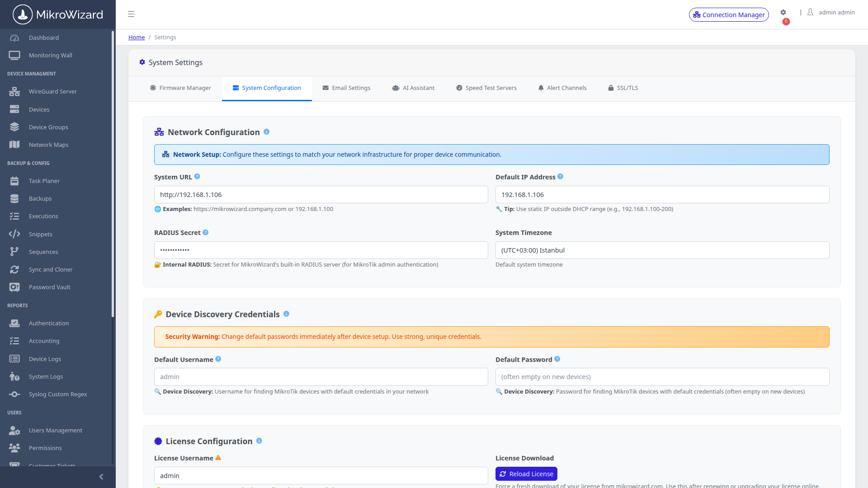Click the Monitoring Wall screen icon
Viewport: 868px width, 488px height.
pyautogui.click(x=14, y=55)
